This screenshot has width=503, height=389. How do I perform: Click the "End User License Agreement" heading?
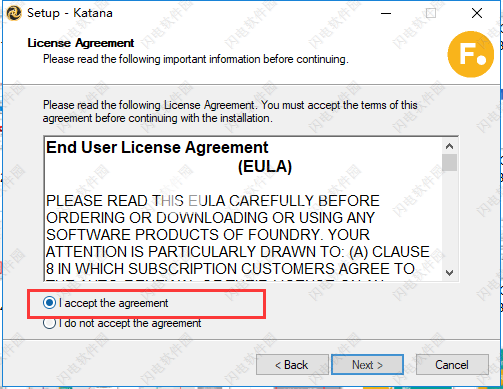157,147
